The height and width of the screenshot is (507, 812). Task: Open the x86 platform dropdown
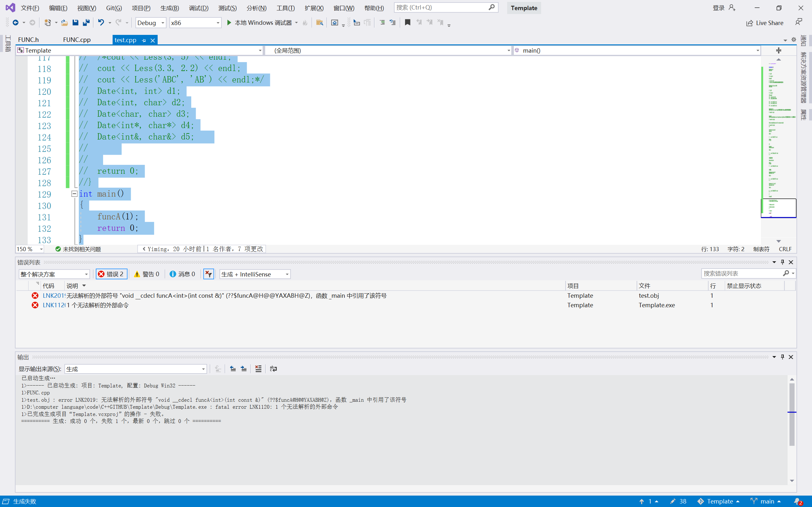195,23
